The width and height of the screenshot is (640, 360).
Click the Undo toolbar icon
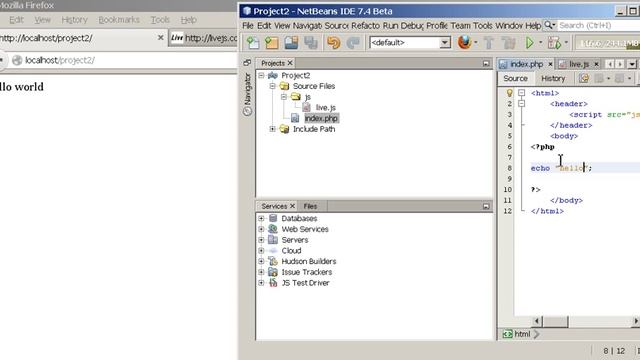pyautogui.click(x=333, y=42)
